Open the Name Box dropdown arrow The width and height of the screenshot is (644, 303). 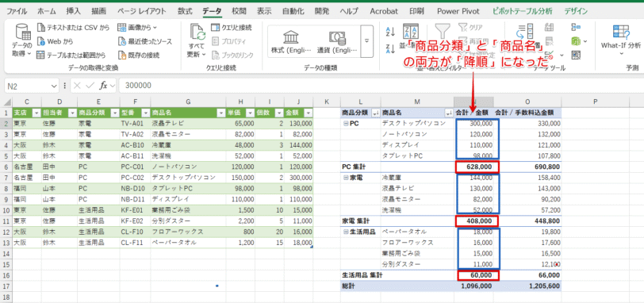(x=55, y=86)
